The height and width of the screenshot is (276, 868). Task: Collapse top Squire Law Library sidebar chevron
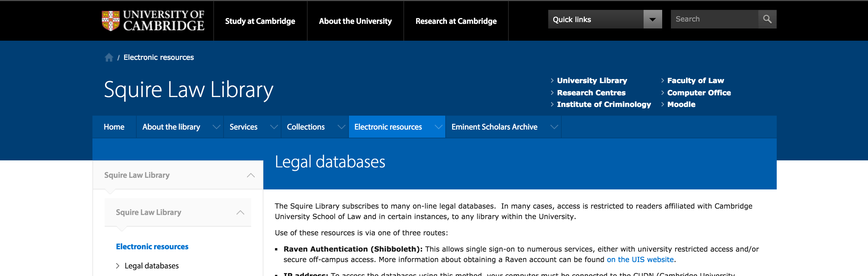(x=250, y=175)
